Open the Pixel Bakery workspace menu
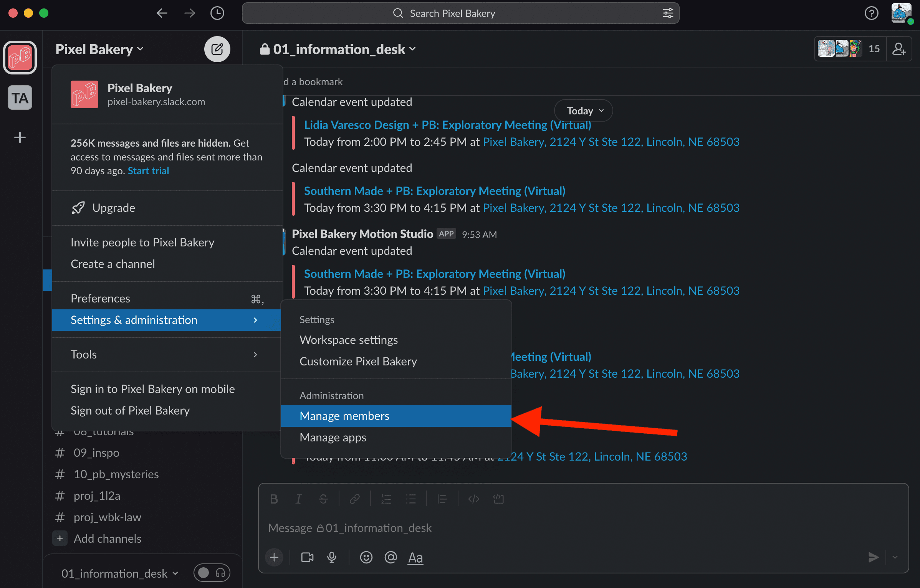This screenshot has width=920, height=588. (99, 49)
